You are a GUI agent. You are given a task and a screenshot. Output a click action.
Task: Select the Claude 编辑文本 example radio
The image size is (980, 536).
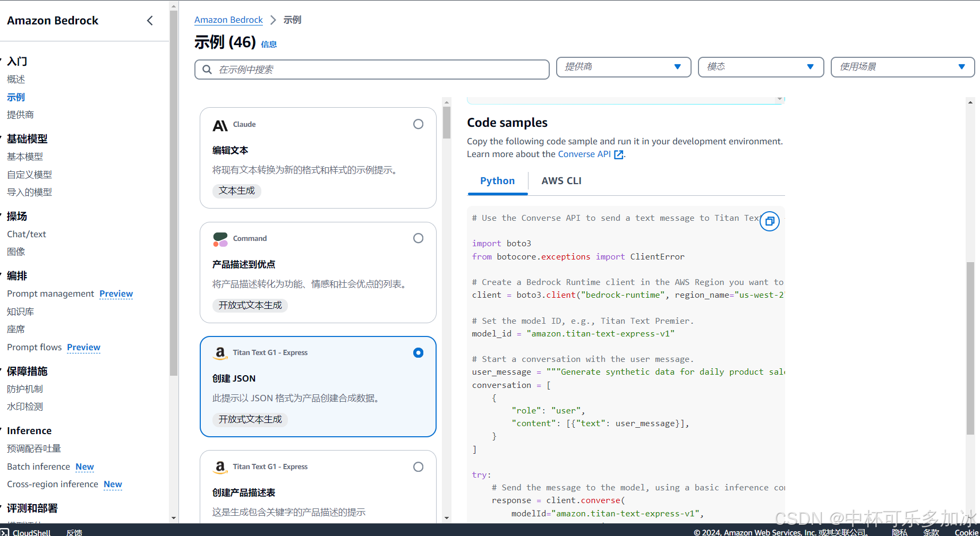(418, 124)
